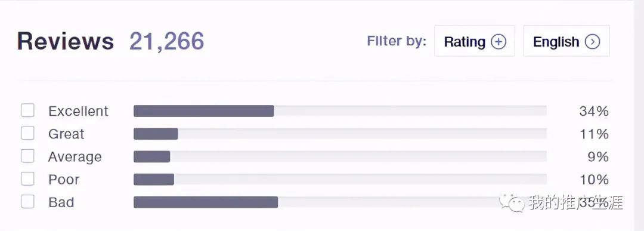The image size is (644, 231).
Task: Open the Rating filter dropdown
Action: click(475, 41)
